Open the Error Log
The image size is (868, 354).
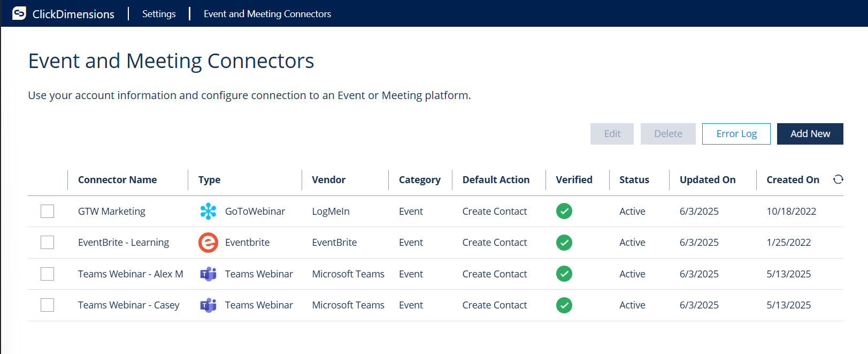(x=736, y=134)
